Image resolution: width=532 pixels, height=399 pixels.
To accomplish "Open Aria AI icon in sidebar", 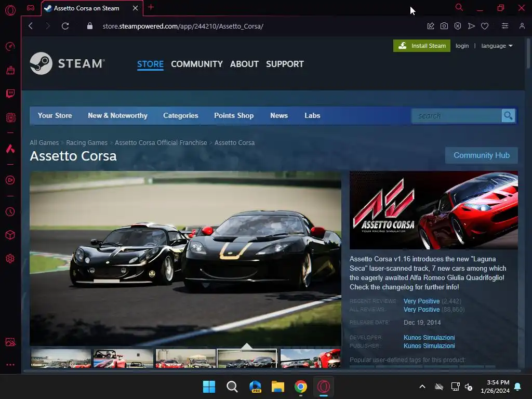I will [10, 149].
